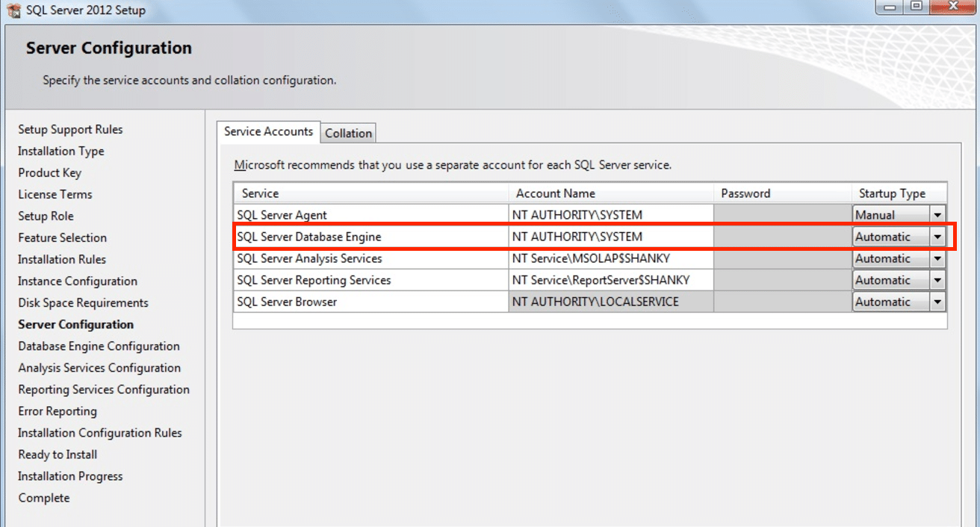Click the NT Service\ReportServer$SHANKY account name
Image resolution: width=980 pixels, height=527 pixels.
pos(601,280)
